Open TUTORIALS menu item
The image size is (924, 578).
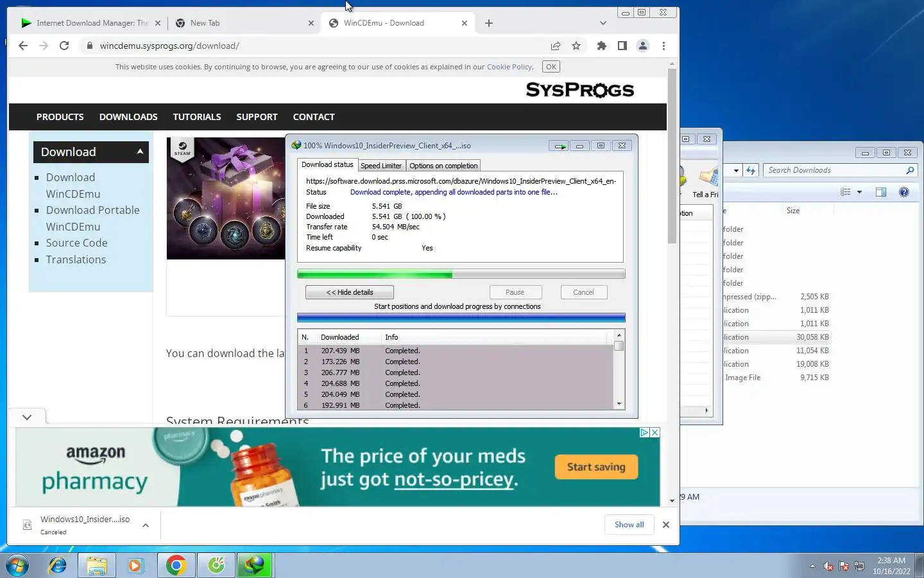pos(197,117)
